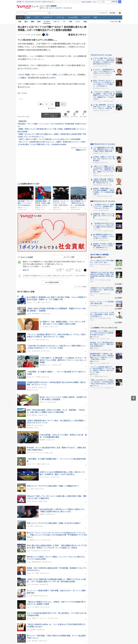
Task: Open the ライブ navigation tab
Action: pos(37,17)
